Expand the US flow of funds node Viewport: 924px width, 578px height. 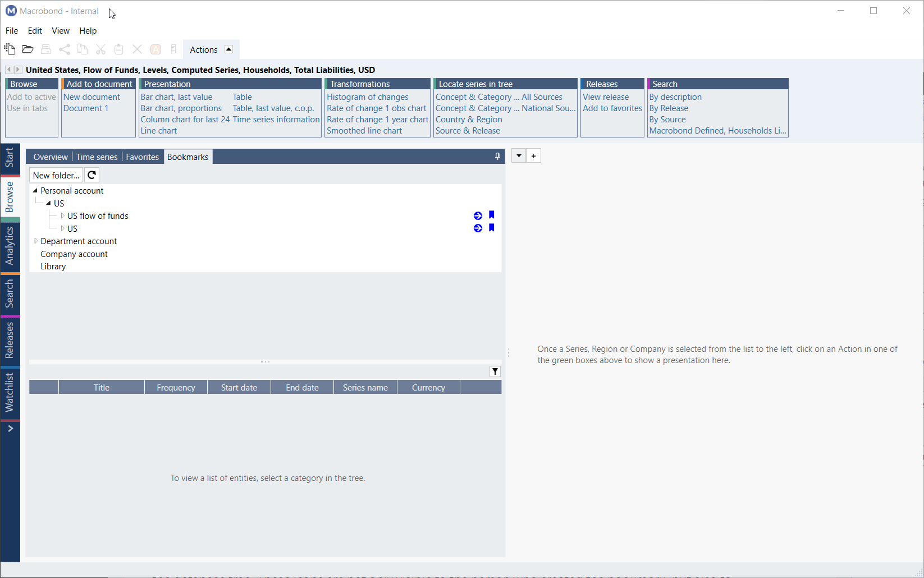[62, 216]
